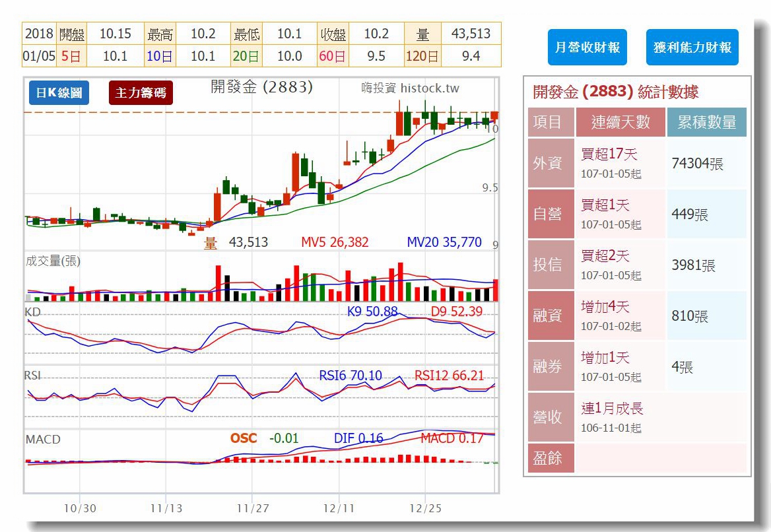Select the 開發金 (2883) chart title
771x532 pixels.
click(x=261, y=87)
